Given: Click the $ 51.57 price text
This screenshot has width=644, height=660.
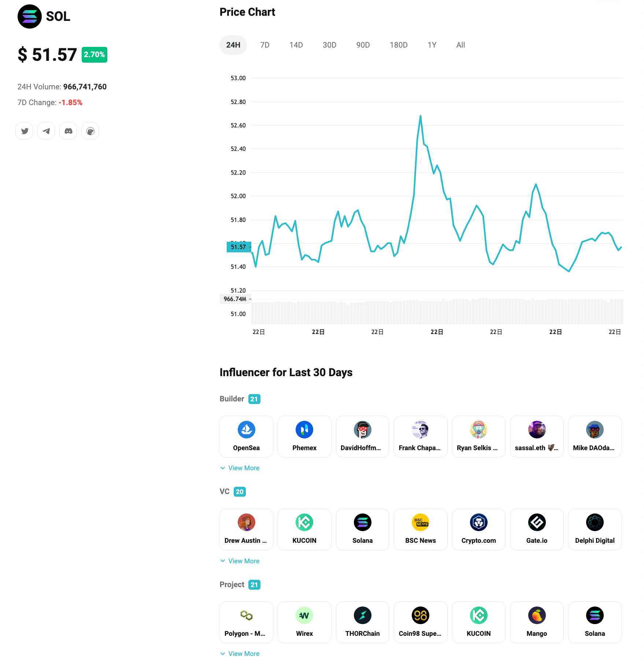Looking at the screenshot, I should pos(47,55).
